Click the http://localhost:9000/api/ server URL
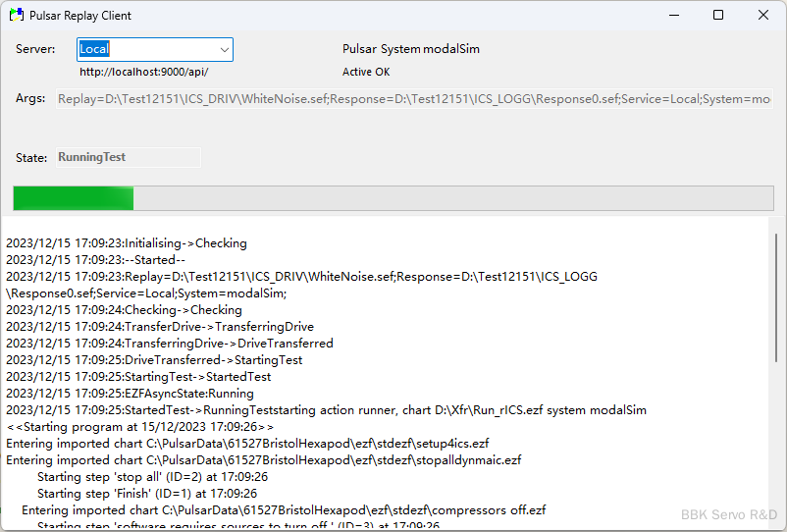 (x=143, y=72)
